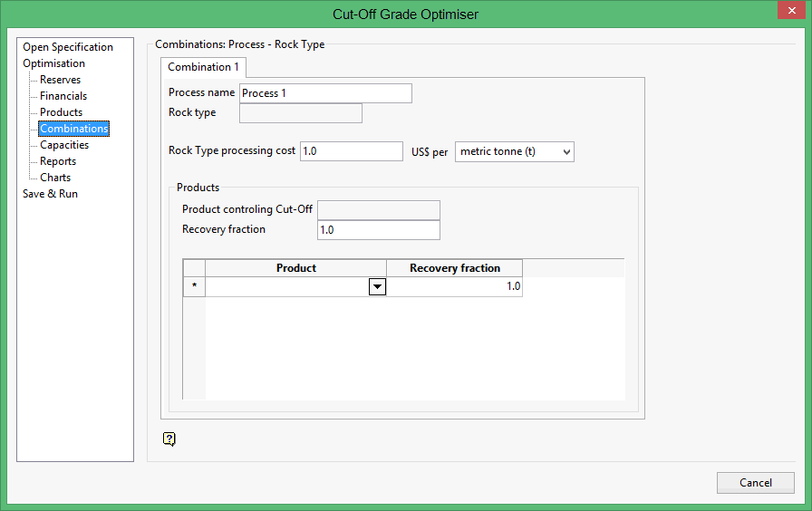Screen dimensions: 812x511
Task: Select Optimisation in the tree
Action: (x=53, y=63)
